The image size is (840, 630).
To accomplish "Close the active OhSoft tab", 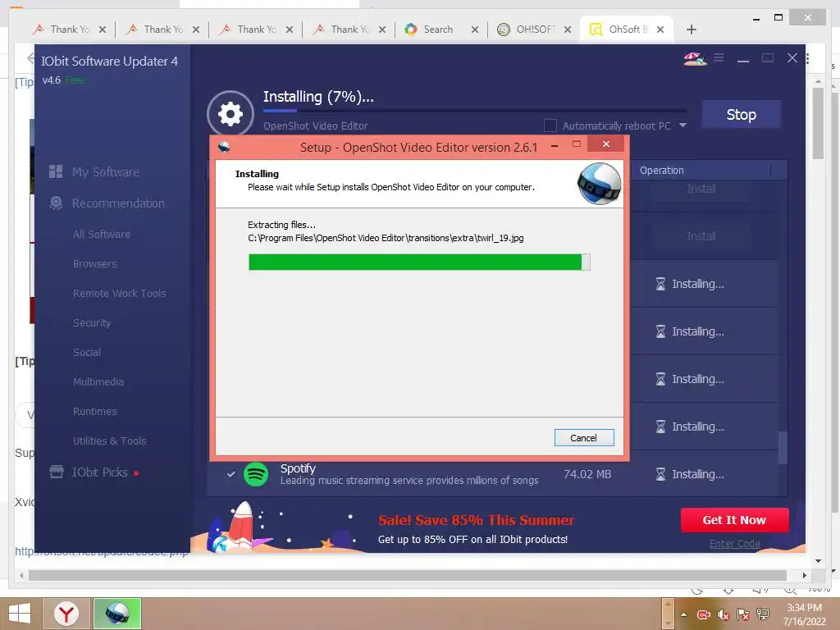I will (660, 30).
